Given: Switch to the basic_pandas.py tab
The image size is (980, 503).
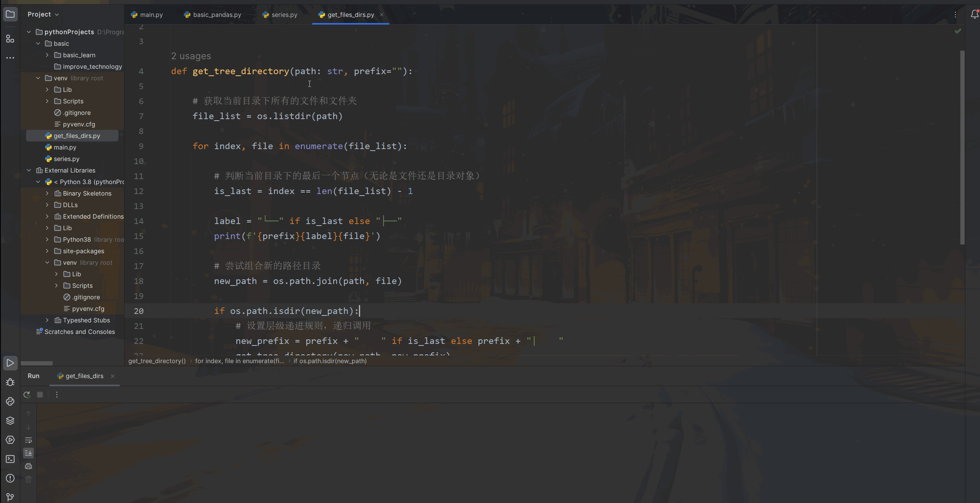Looking at the screenshot, I should pos(217,15).
